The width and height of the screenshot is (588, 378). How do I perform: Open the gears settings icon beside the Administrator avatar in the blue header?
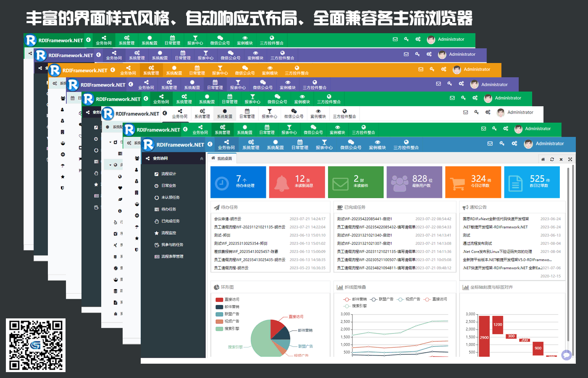(x=514, y=144)
